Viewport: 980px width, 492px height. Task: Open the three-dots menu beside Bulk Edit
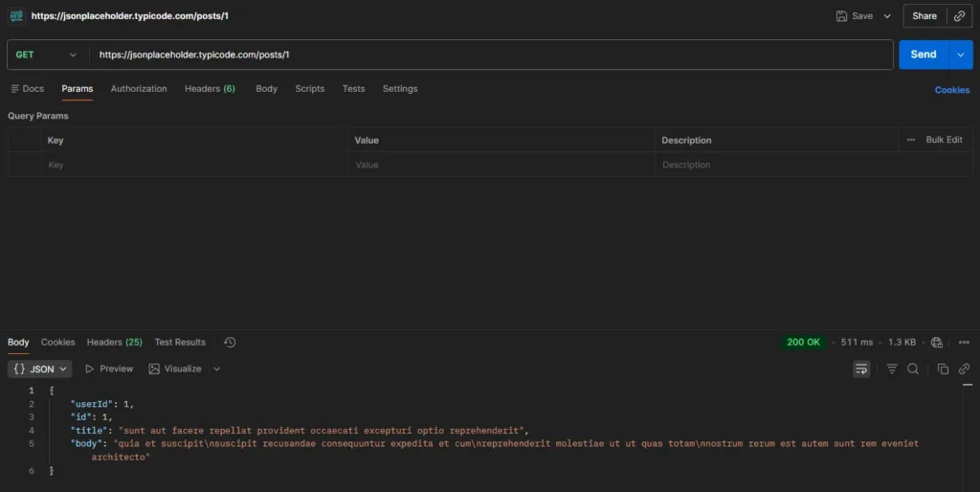pos(911,140)
